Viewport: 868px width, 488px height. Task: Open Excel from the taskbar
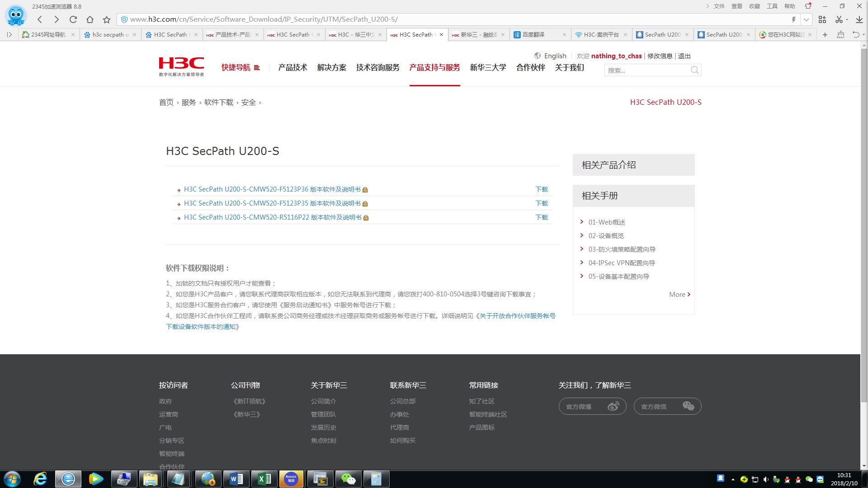pyautogui.click(x=264, y=479)
